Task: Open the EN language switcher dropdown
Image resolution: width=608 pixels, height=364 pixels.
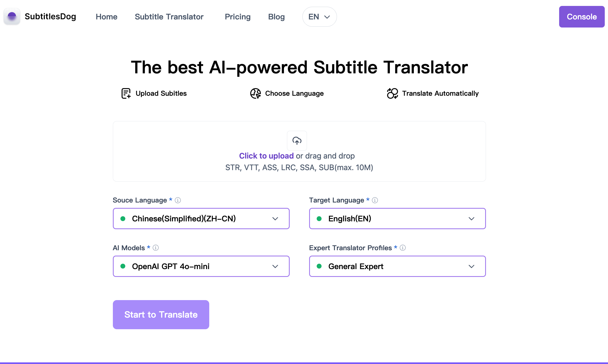Action: pyautogui.click(x=319, y=17)
